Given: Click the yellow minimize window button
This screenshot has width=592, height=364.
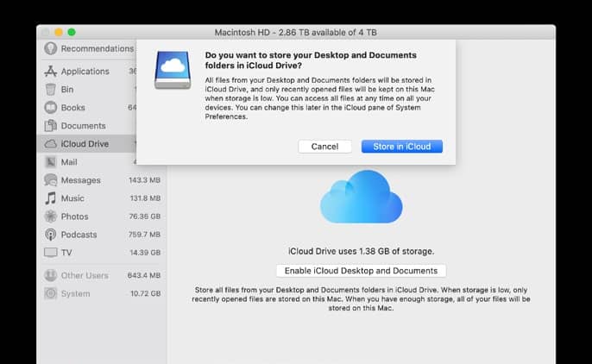Looking at the screenshot, I should click(59, 32).
